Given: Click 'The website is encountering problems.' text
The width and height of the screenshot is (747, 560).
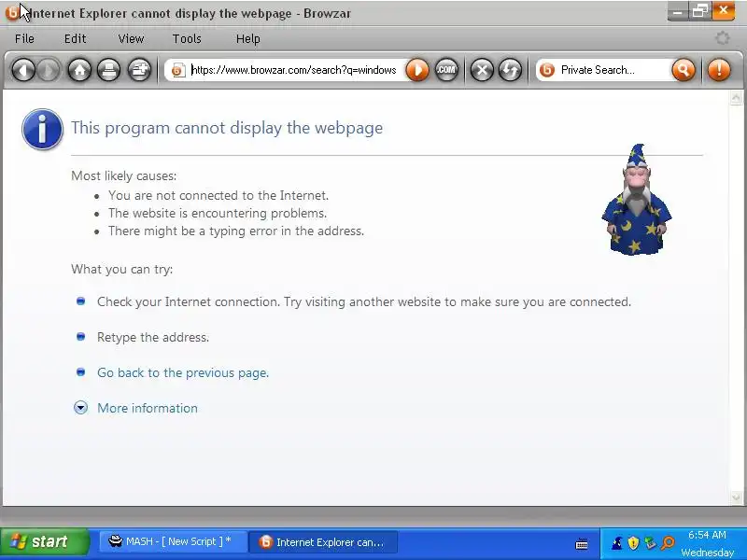Looking at the screenshot, I should click(x=218, y=214).
